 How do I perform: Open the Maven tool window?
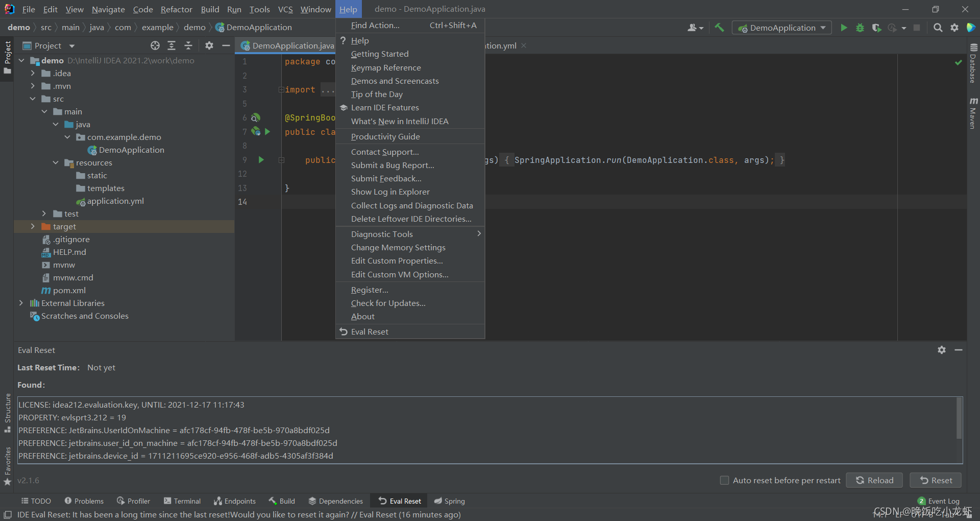click(973, 113)
